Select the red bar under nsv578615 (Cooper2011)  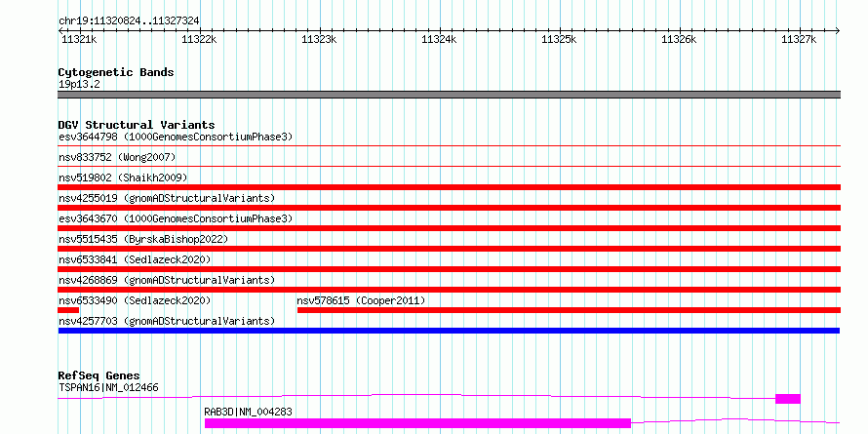tap(569, 310)
